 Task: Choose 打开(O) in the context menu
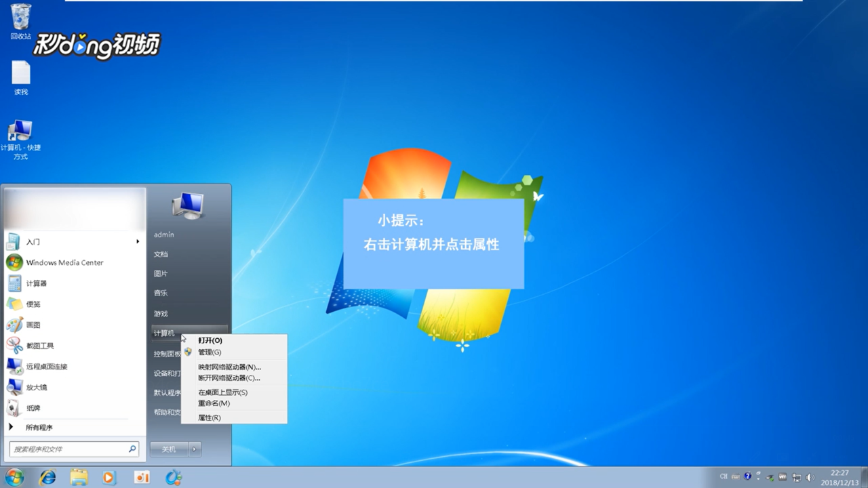point(234,340)
